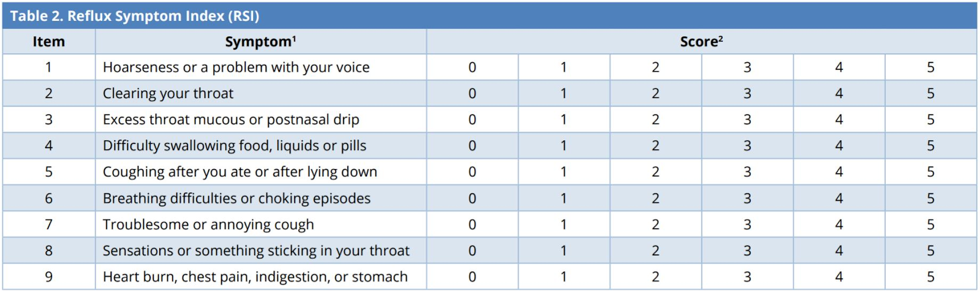Viewport: 980px width, 292px height.
Task: Click the Table 2 Reflux Symptom Index title
Action: coord(135,16)
